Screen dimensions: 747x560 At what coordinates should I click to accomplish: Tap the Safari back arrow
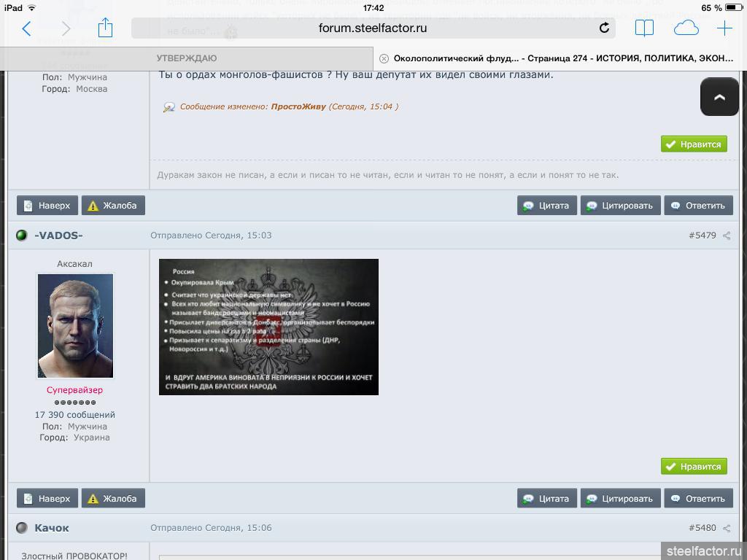[x=27, y=28]
